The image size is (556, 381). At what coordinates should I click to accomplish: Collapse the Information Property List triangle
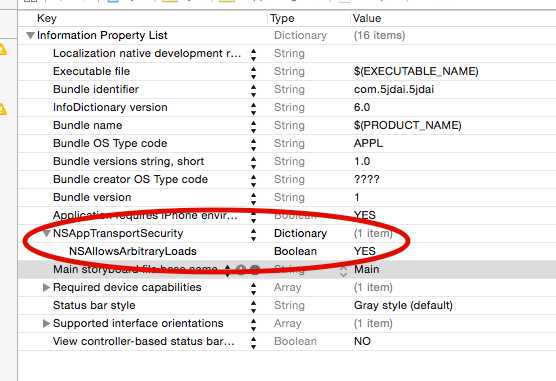30,35
